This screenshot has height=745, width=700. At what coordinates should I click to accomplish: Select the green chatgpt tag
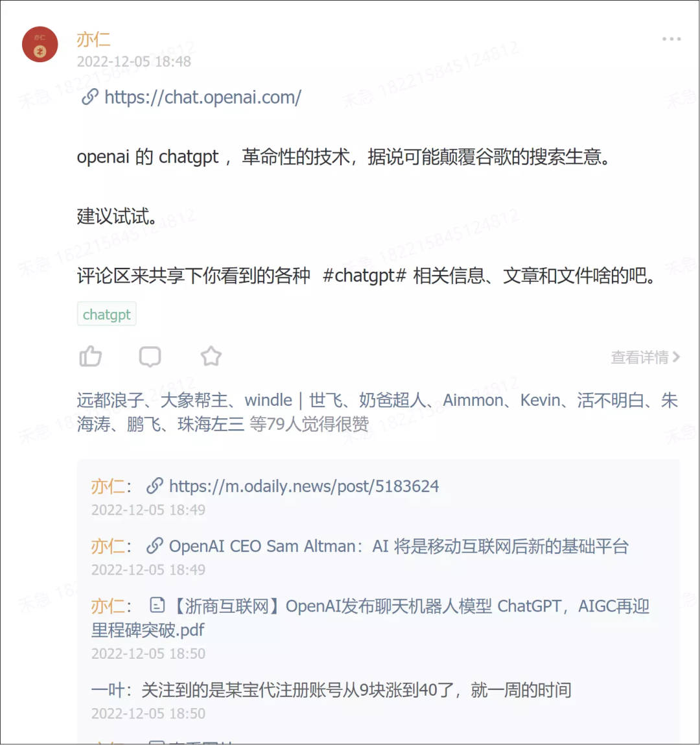(x=107, y=314)
